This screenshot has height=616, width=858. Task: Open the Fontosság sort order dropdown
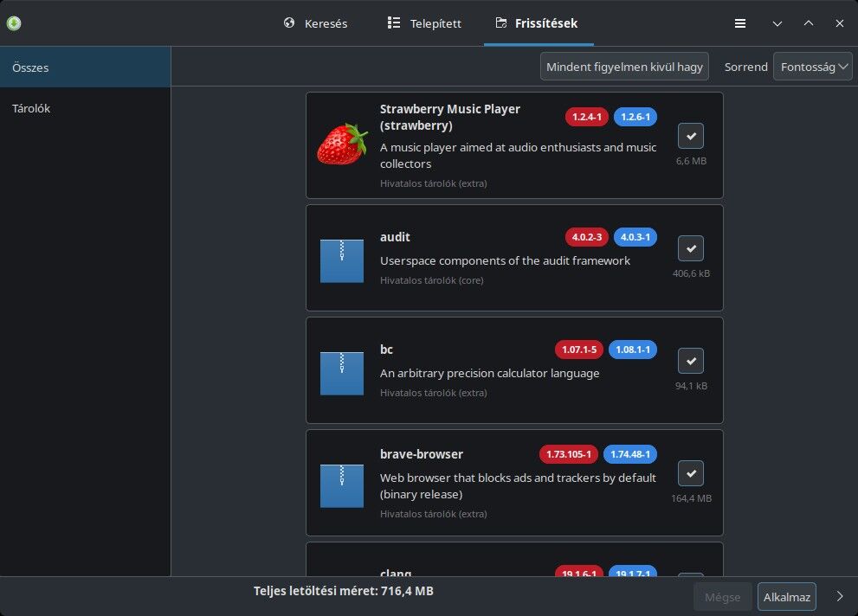(x=813, y=67)
